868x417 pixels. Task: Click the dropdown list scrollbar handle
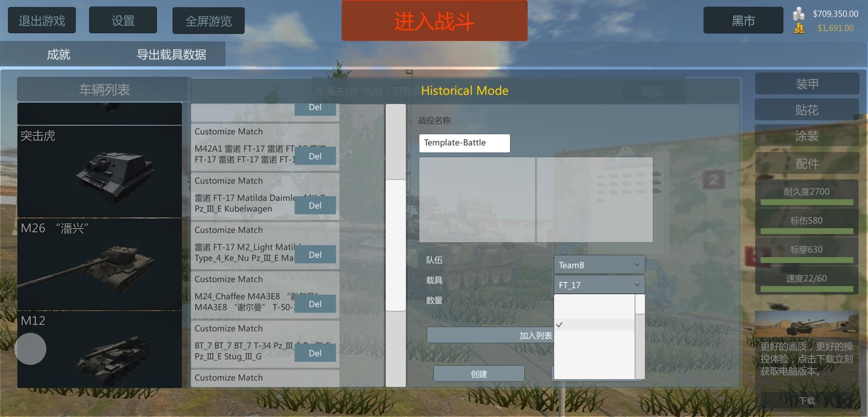coord(640,304)
